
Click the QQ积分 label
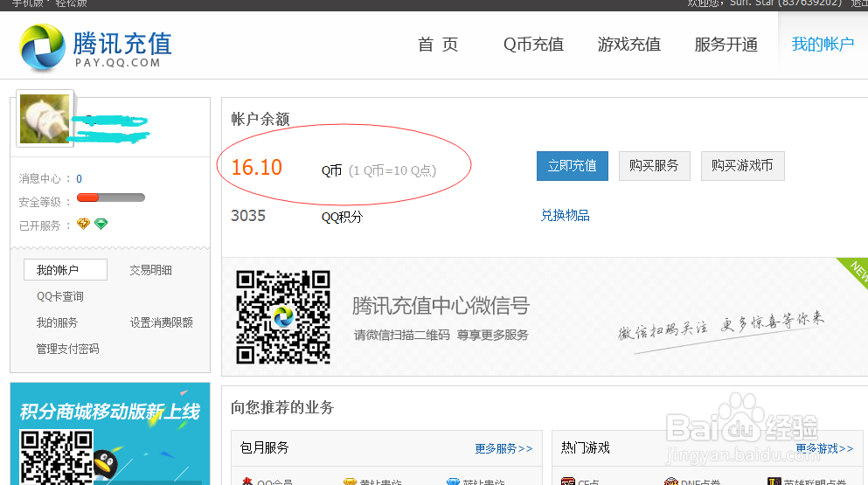pos(342,217)
